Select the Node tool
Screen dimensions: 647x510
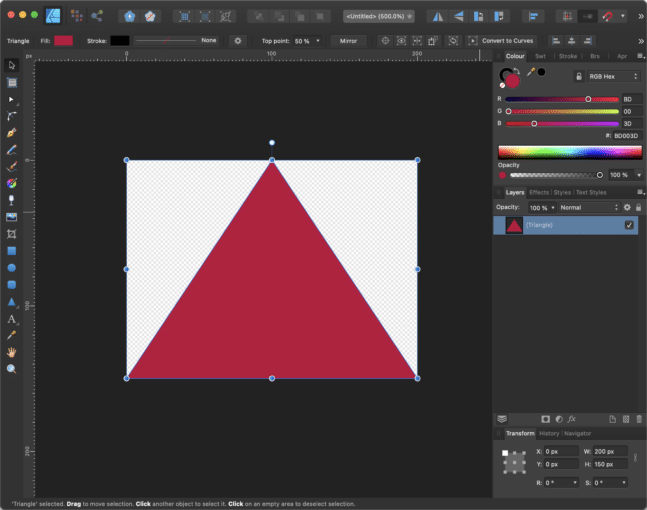[12, 99]
